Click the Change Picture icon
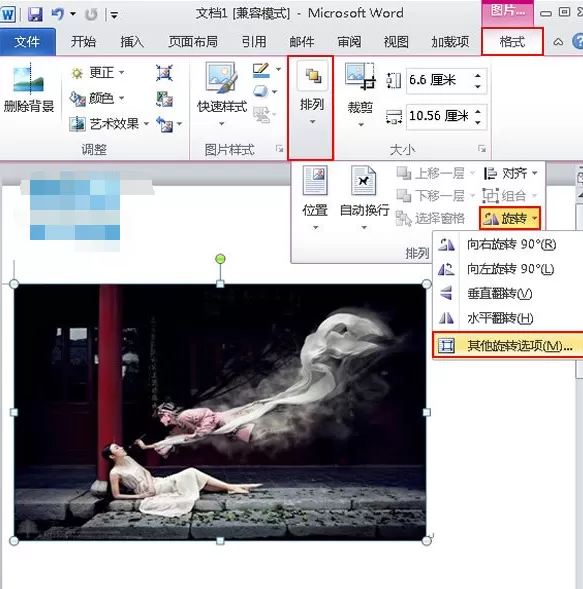This screenshot has height=589, width=583. (x=165, y=99)
